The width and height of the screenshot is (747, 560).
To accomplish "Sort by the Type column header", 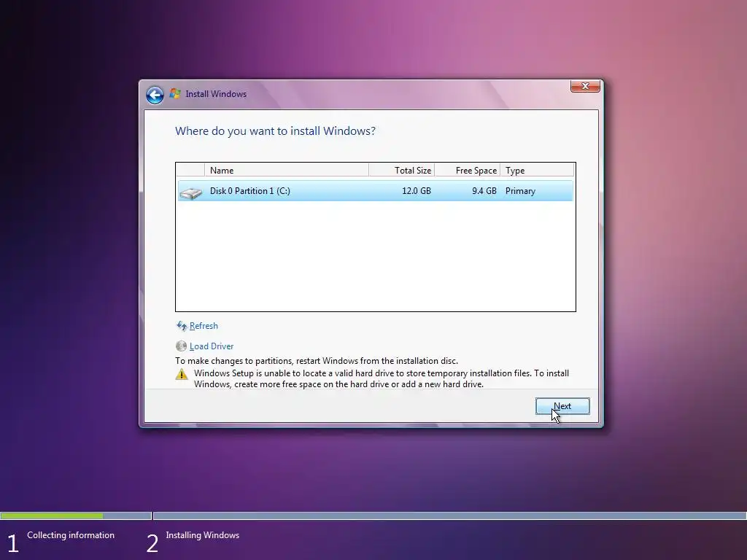I will [x=538, y=170].
